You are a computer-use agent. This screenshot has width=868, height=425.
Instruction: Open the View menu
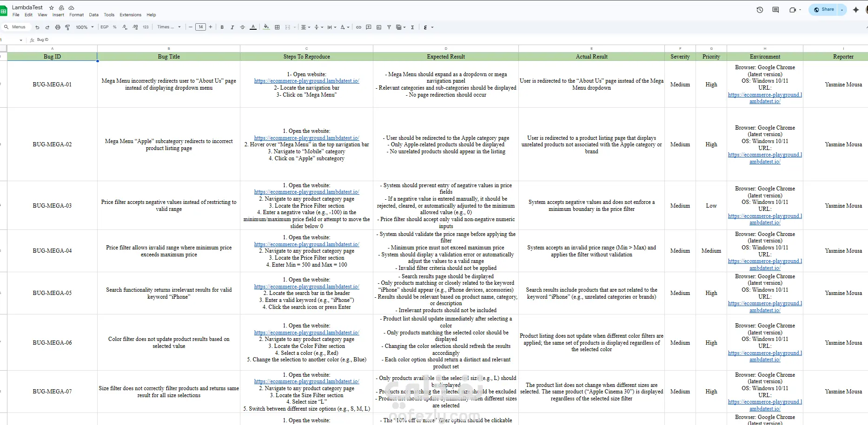click(x=42, y=15)
